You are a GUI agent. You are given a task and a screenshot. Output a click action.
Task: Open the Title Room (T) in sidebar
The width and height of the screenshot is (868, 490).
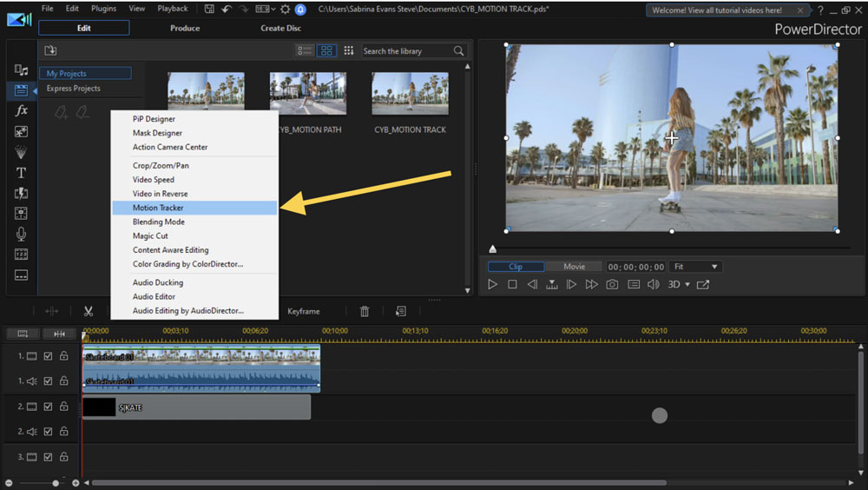pyautogui.click(x=22, y=173)
